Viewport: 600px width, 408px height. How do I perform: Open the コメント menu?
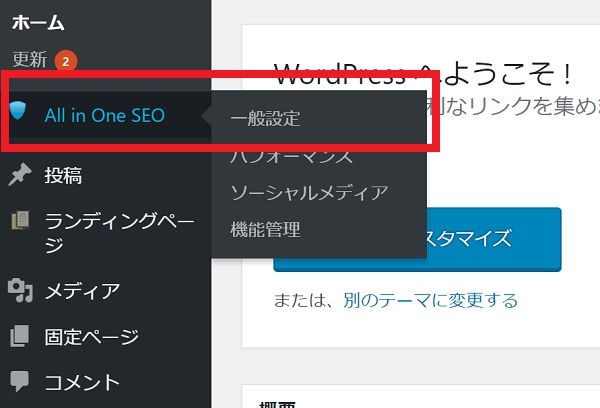(x=82, y=382)
